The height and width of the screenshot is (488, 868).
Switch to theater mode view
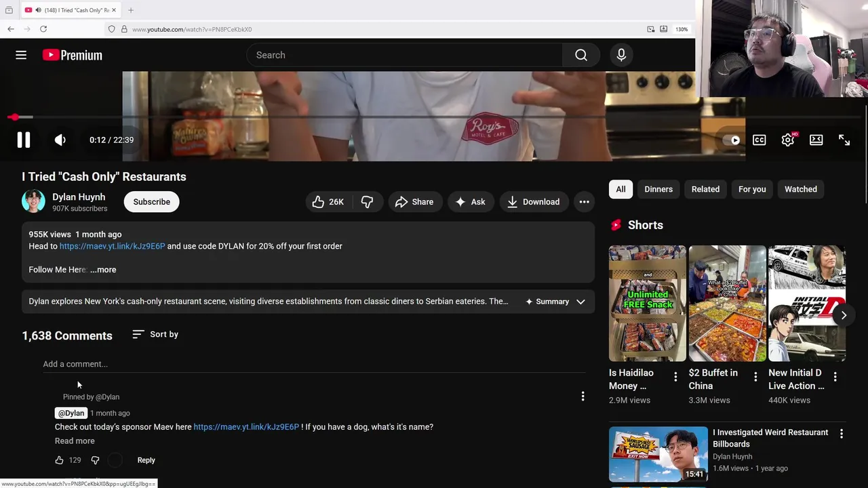click(x=816, y=140)
